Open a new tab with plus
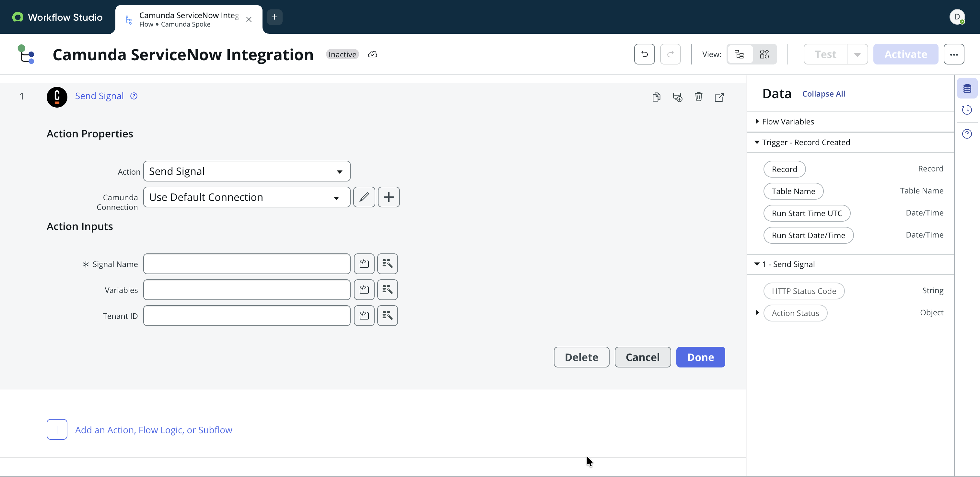980x477 pixels. coord(274,17)
